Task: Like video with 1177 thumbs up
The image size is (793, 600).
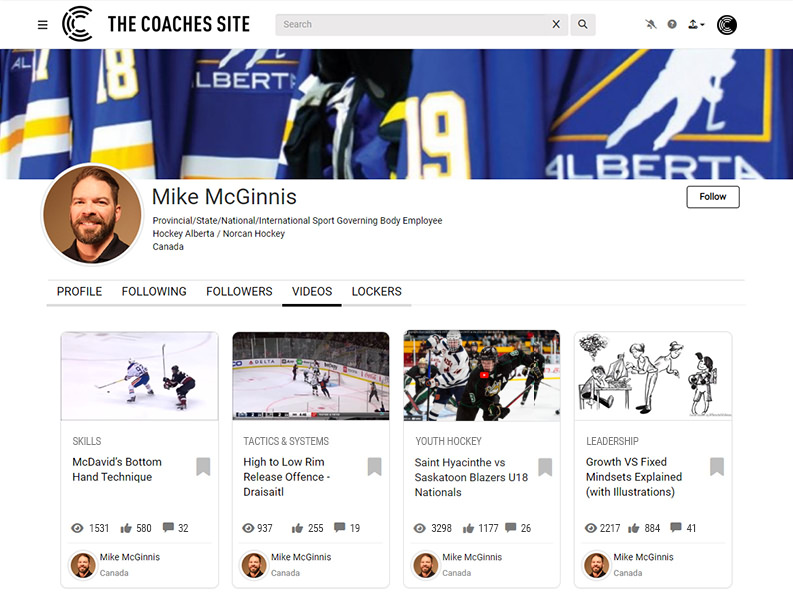Action: coord(468,529)
